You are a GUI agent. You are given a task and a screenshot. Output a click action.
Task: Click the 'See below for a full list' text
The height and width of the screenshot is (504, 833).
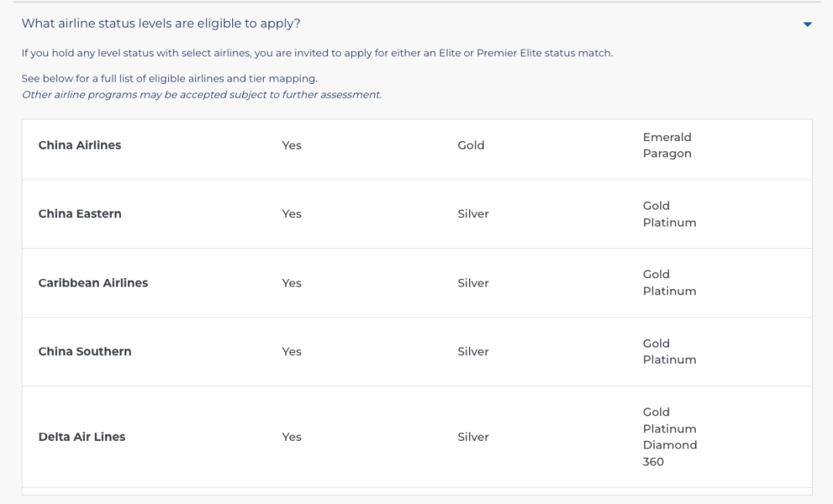point(169,79)
